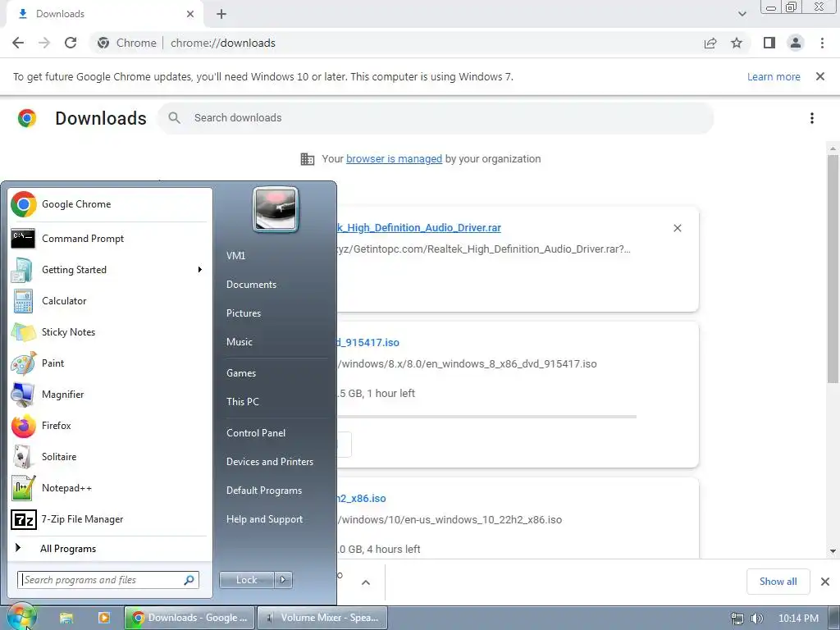Open Sticky Notes
This screenshot has height=630, width=840.
click(x=109, y=332)
